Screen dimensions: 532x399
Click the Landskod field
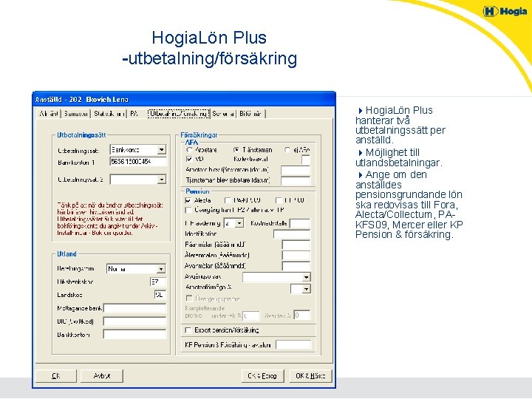160,295
